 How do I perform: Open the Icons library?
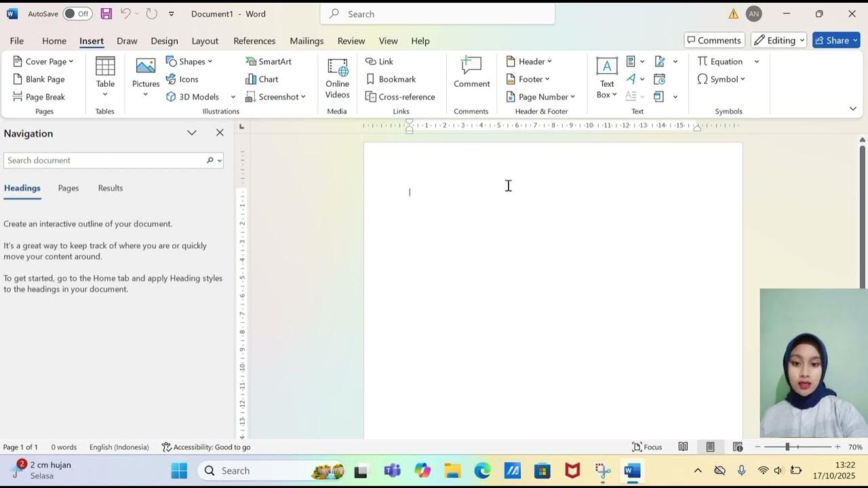pos(182,79)
